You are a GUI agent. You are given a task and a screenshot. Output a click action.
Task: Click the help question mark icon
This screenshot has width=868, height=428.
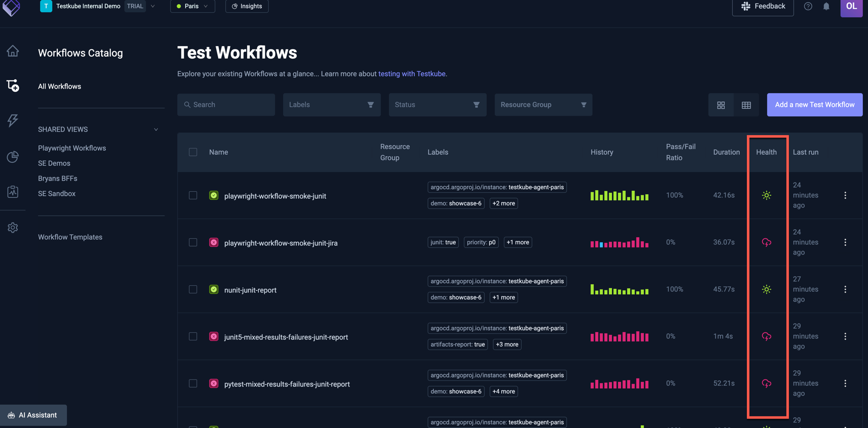808,7
